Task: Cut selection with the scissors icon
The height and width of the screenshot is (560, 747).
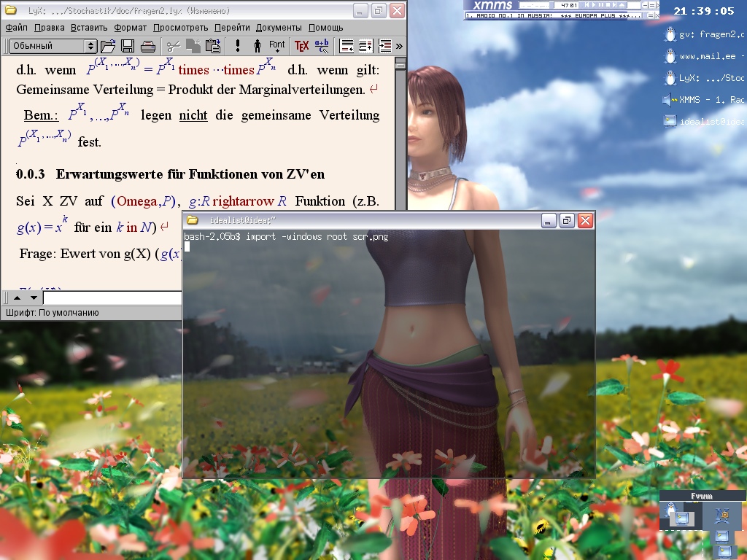Action: pos(174,46)
